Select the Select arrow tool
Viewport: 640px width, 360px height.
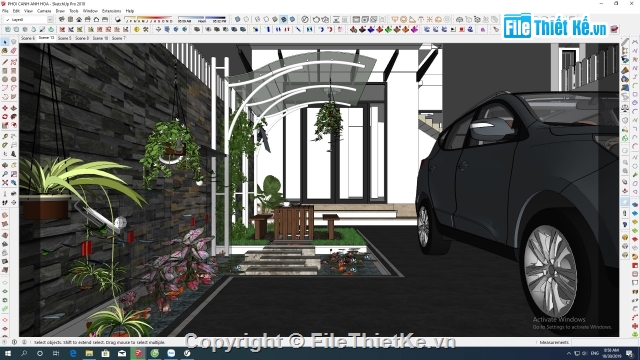coord(5,42)
